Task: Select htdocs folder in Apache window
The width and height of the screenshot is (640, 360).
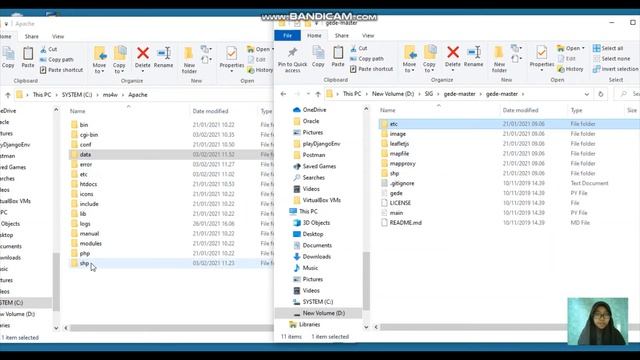Action: click(x=88, y=184)
